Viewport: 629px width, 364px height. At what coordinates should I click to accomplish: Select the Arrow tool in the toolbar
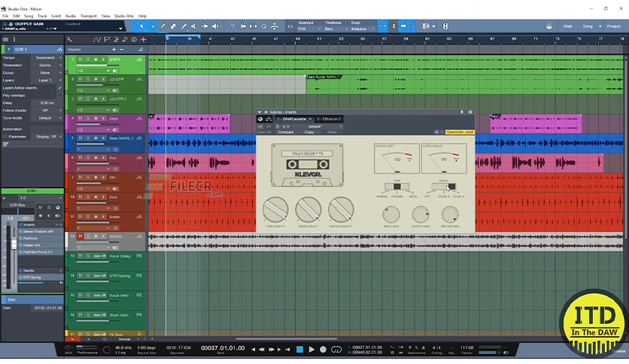142,26
